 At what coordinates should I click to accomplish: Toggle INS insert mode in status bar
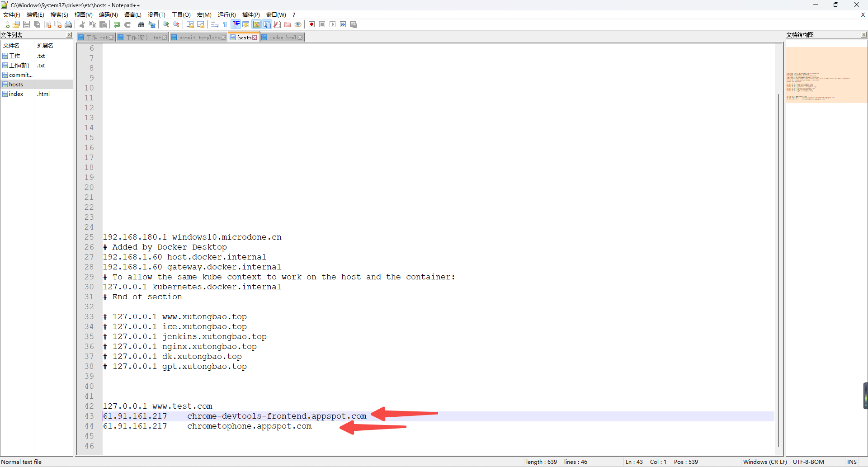point(852,462)
